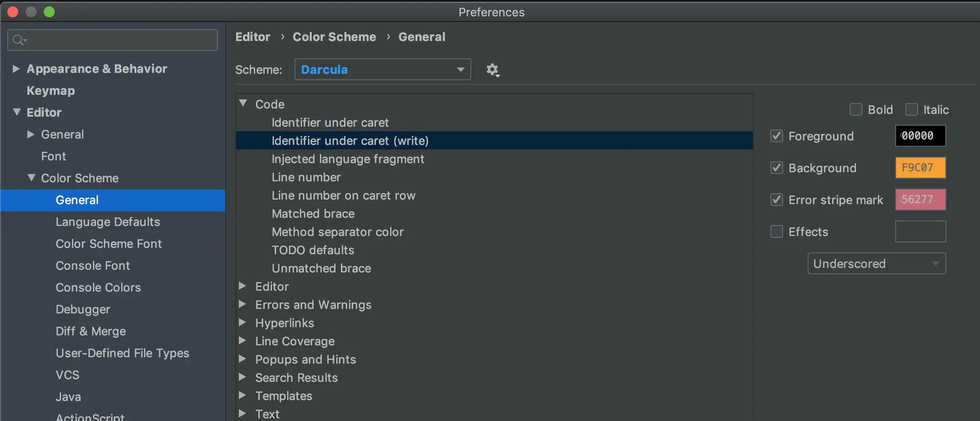The width and height of the screenshot is (980, 421).
Task: Select Matched brace item
Action: (x=313, y=214)
